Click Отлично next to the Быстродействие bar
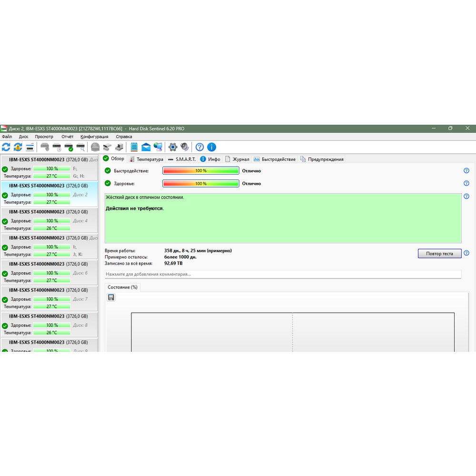 point(251,171)
